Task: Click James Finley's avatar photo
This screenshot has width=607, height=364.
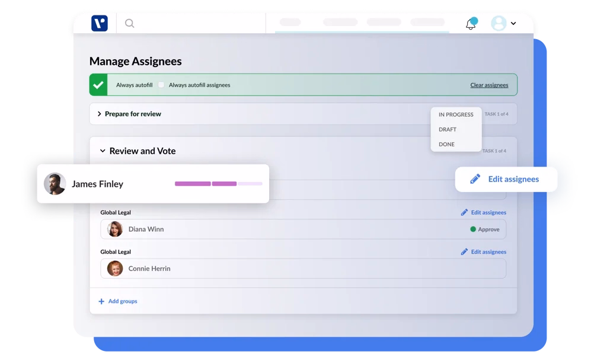Action: (x=55, y=184)
